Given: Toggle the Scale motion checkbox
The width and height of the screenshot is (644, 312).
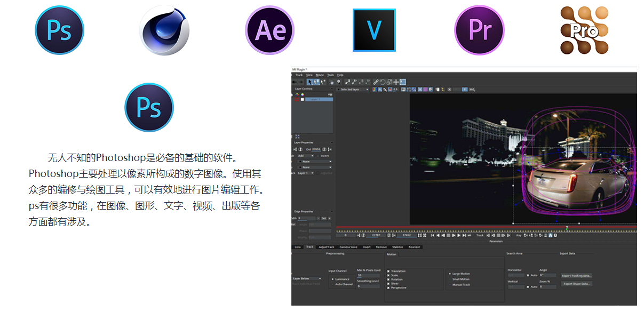Looking at the screenshot, I should 388,275.
